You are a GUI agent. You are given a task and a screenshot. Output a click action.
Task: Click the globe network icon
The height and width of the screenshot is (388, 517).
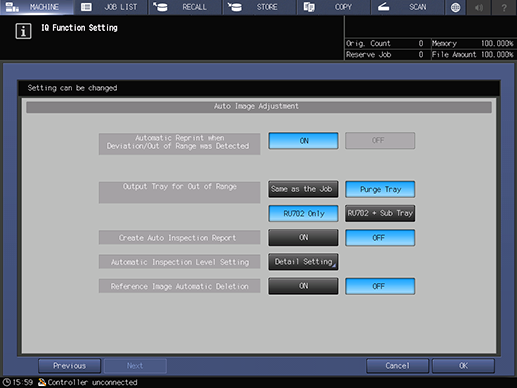[x=455, y=7]
